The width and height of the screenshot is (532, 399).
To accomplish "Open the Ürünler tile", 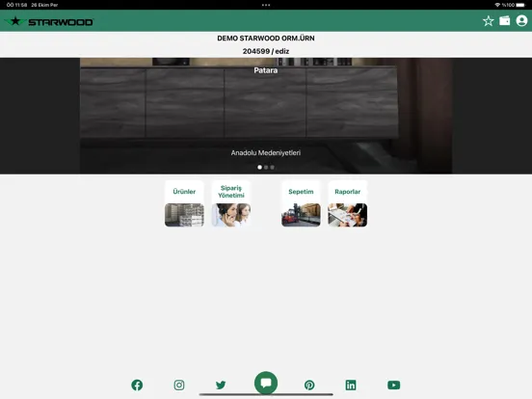I will [184, 203].
